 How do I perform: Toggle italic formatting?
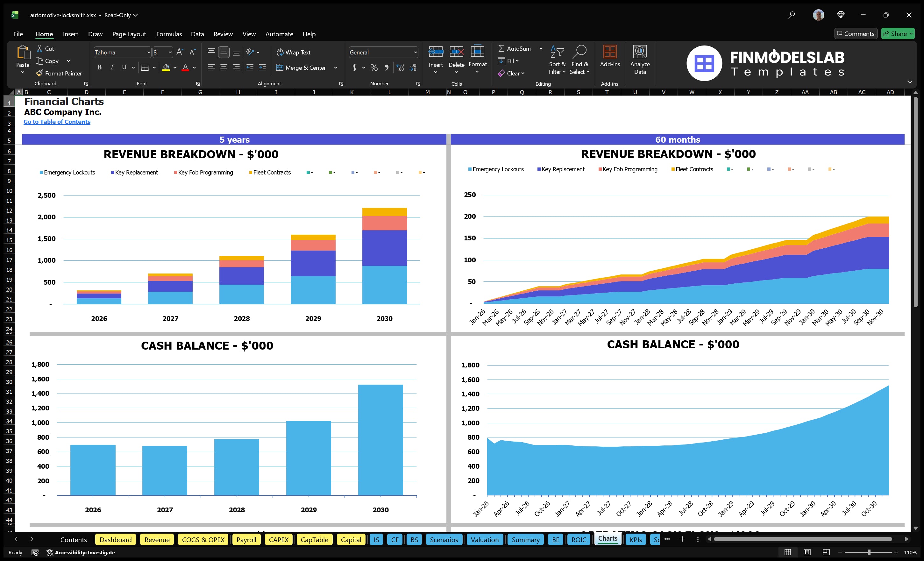point(111,67)
